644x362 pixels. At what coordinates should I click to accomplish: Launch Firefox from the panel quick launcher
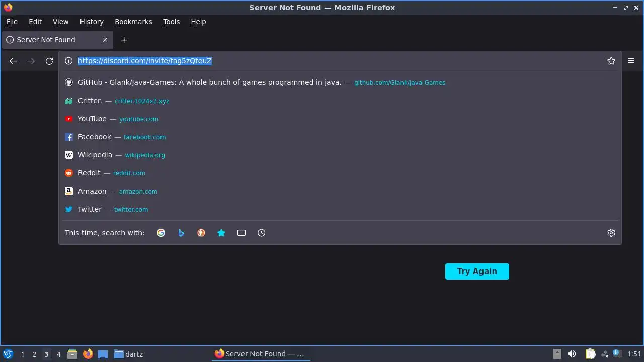pos(88,354)
